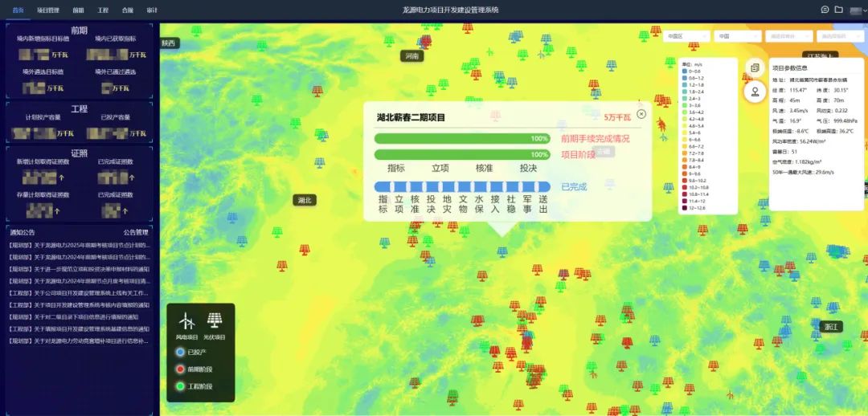
Task: Click the 通知公告 section heading
Action: click(23, 232)
